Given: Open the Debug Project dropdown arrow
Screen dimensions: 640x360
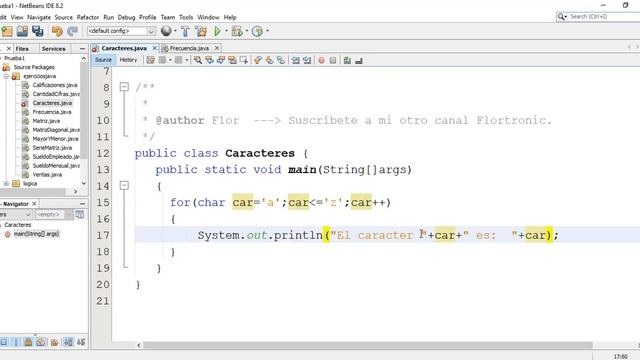Looking at the screenshot, I should tap(247, 31).
